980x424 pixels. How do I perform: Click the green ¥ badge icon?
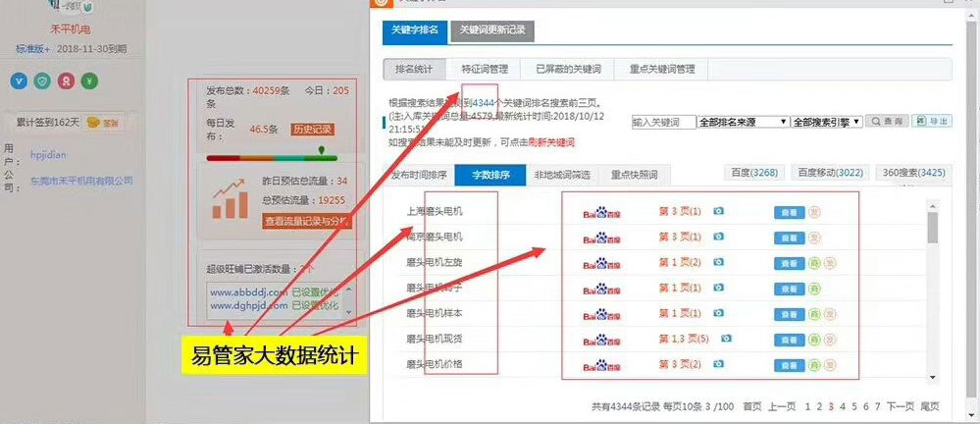click(x=89, y=81)
